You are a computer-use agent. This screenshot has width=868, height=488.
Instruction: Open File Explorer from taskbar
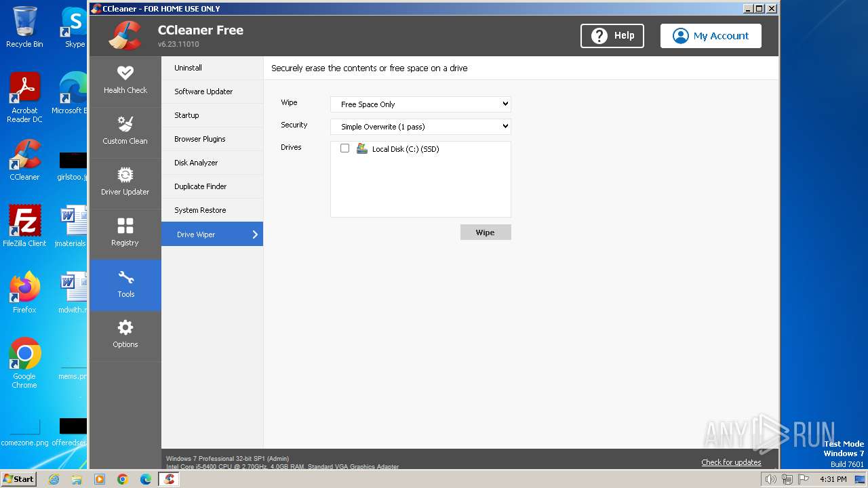pos(77,479)
